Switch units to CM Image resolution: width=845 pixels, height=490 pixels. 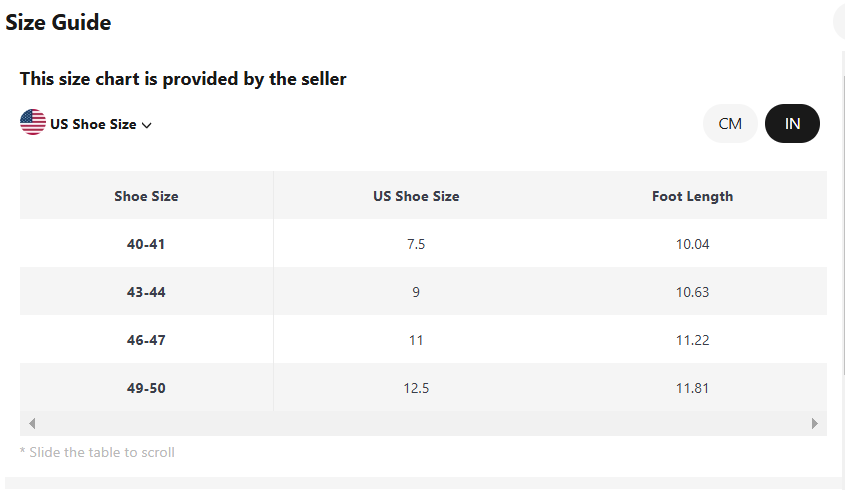point(730,124)
